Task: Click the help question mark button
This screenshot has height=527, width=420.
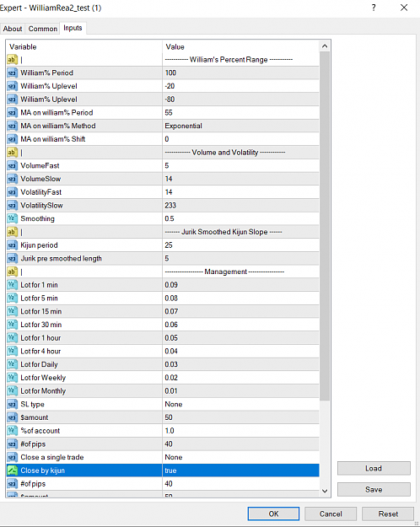Action: (374, 8)
